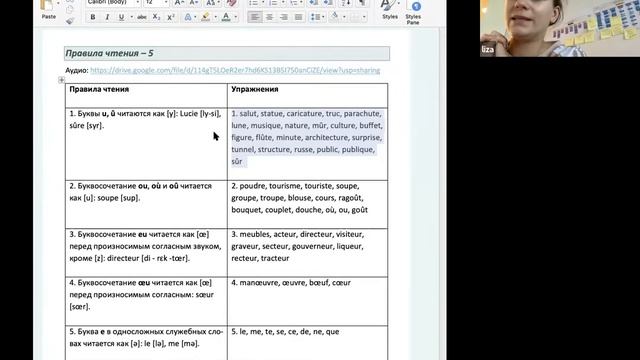Click the font size box showing 12
The height and width of the screenshot is (360, 640).
coord(156,2)
